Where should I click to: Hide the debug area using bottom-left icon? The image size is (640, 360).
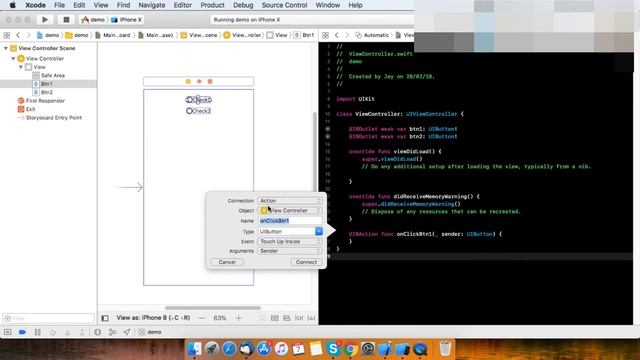click(7, 332)
